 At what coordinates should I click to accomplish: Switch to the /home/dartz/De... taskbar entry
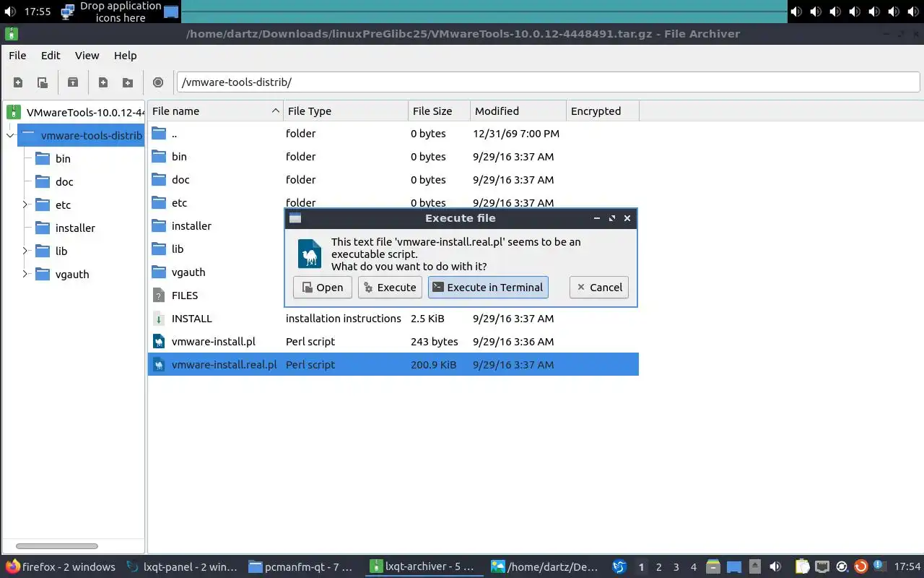coord(545,567)
